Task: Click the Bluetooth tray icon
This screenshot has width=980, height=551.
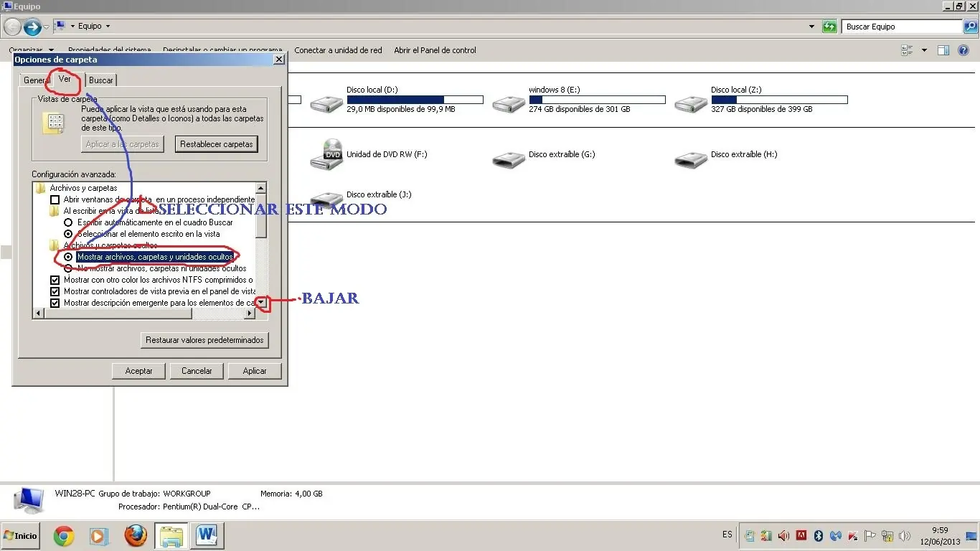Action: click(818, 536)
